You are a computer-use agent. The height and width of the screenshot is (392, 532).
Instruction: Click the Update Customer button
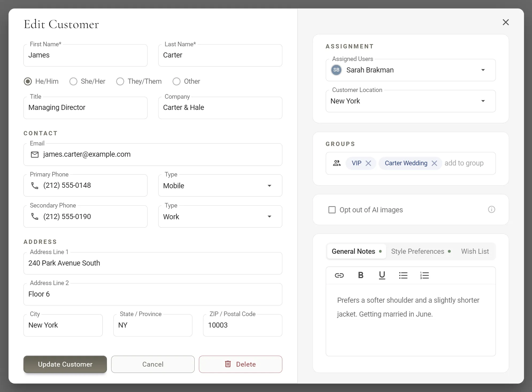65,364
